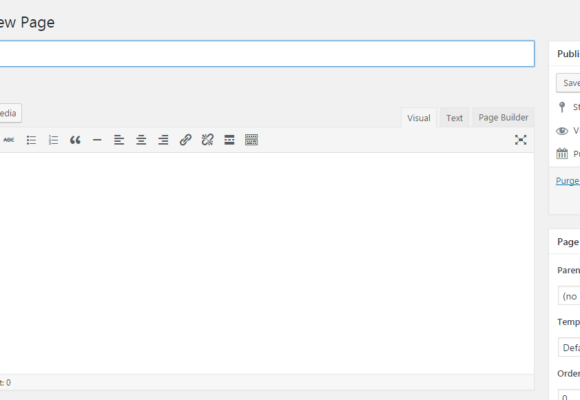Viewport: 580px width, 400px height.
Task: Open the Page Builder tab
Action: (x=503, y=118)
